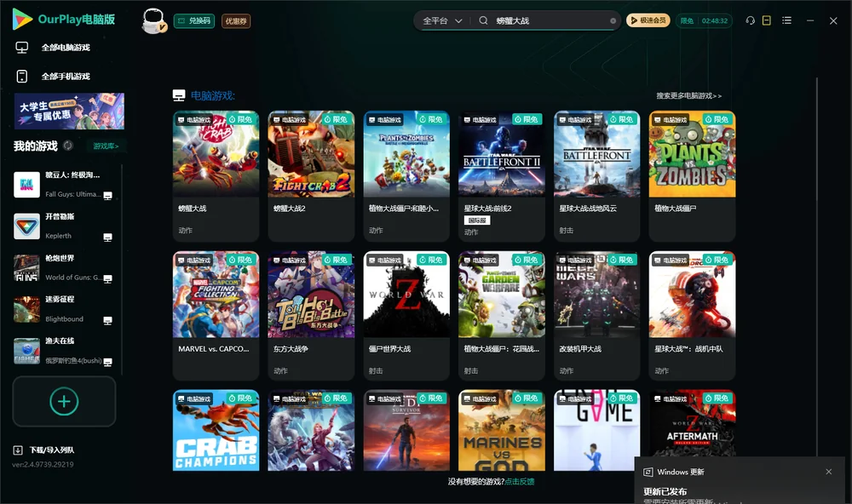
Task: Expand the 全平台 platform dropdown
Action: (442, 20)
